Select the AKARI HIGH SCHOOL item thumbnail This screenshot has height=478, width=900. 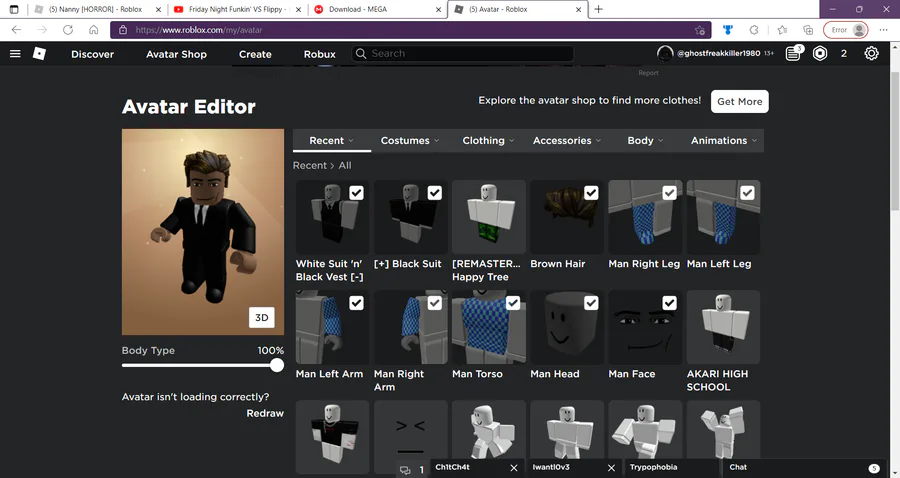pyautogui.click(x=723, y=327)
